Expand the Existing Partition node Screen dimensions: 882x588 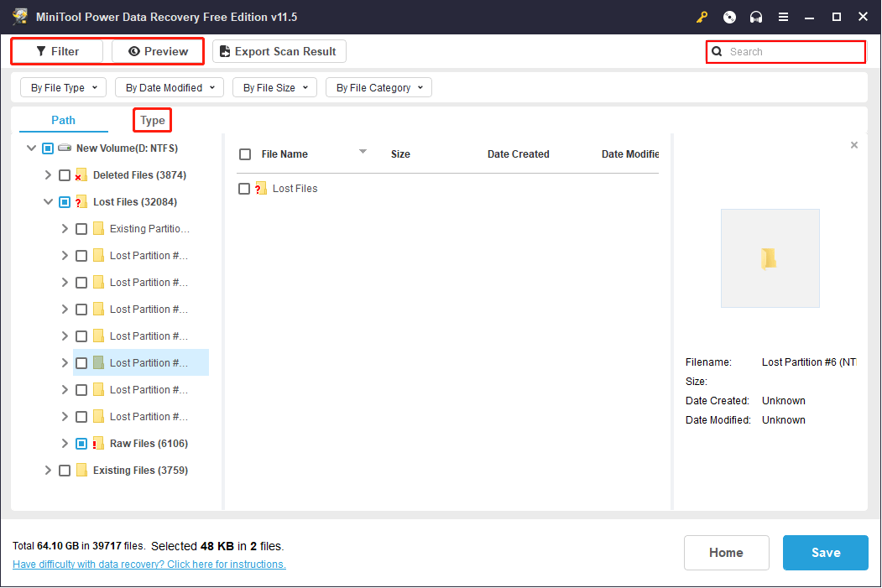[65, 228]
